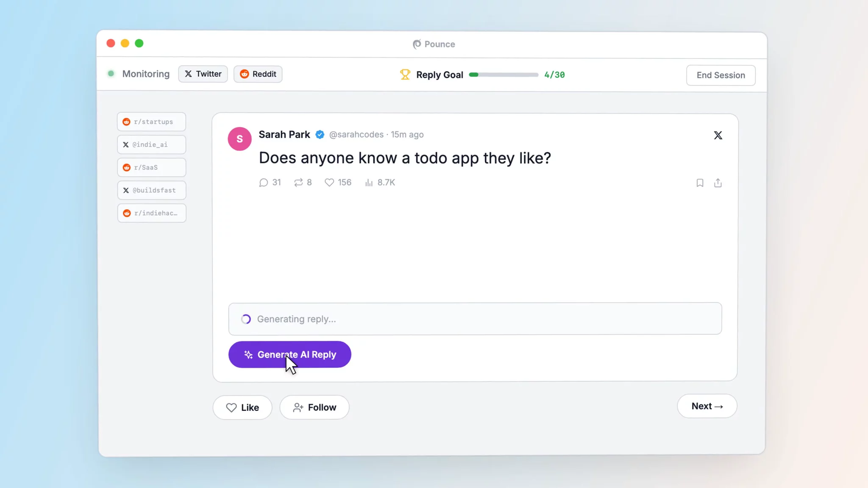Close the window with red button
This screenshot has width=868, height=488.
point(111,43)
